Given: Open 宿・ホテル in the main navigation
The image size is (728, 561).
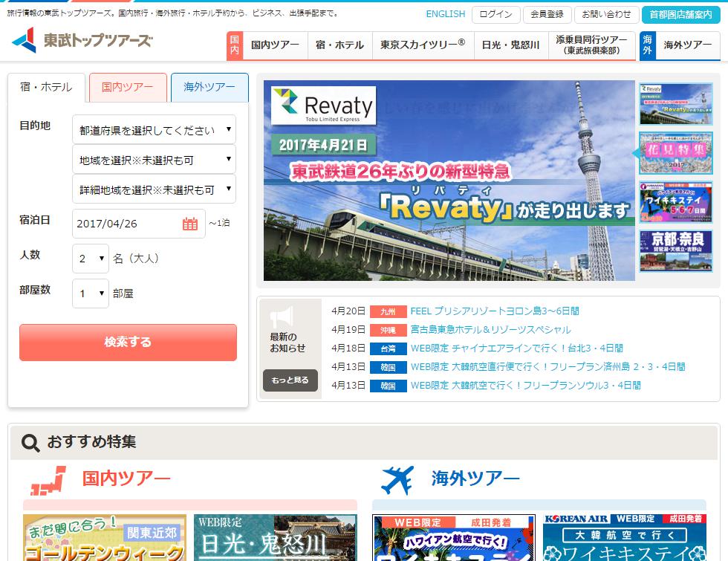Looking at the screenshot, I should pos(340,45).
